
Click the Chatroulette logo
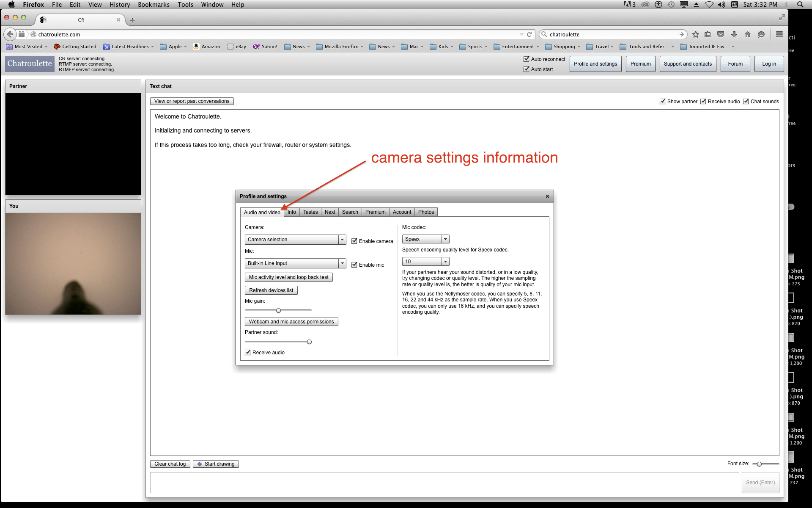30,63
